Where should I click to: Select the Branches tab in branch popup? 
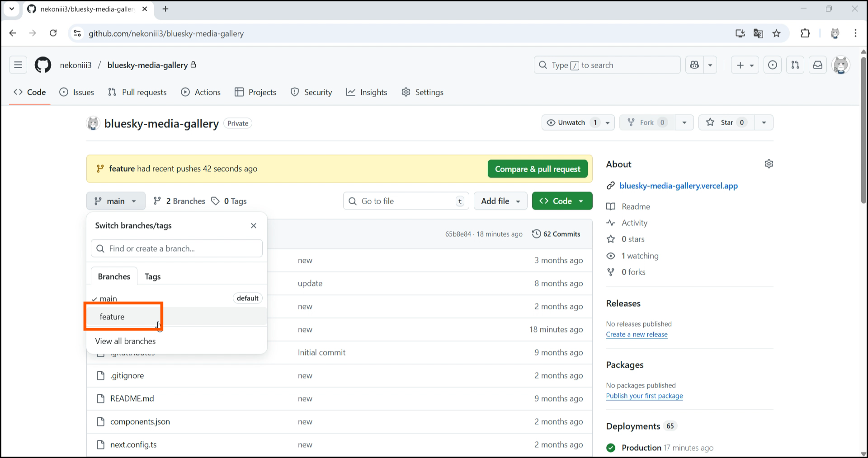tap(114, 276)
